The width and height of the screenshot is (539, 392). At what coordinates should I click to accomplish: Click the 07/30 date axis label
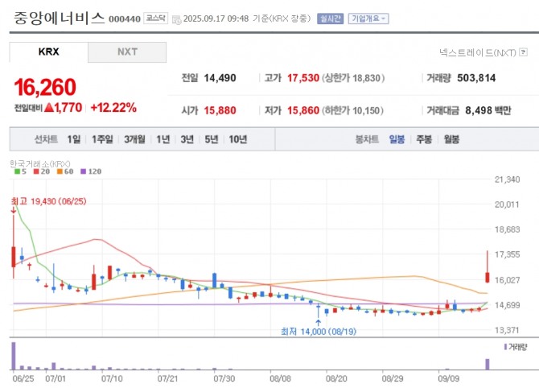[x=224, y=379]
